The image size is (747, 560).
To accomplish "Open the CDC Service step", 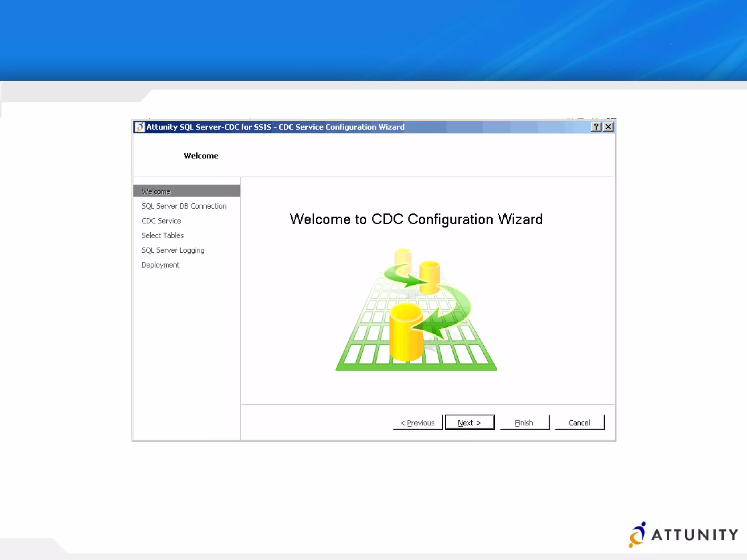I will point(161,221).
